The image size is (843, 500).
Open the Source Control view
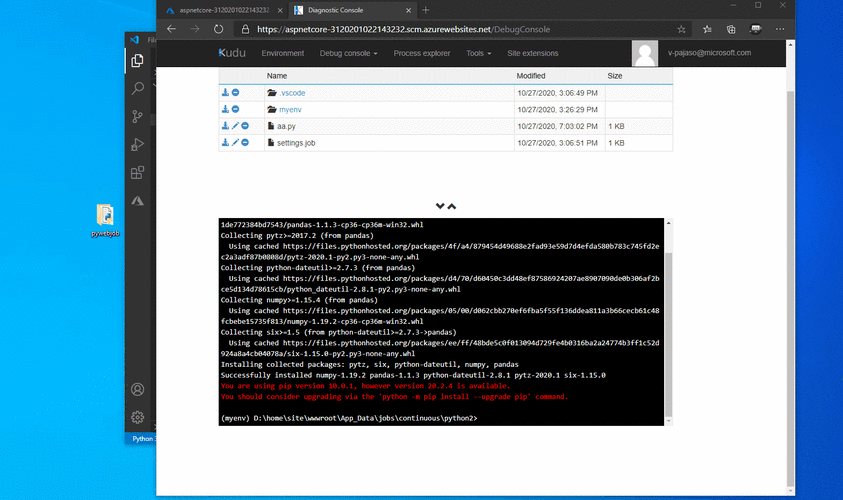point(138,116)
